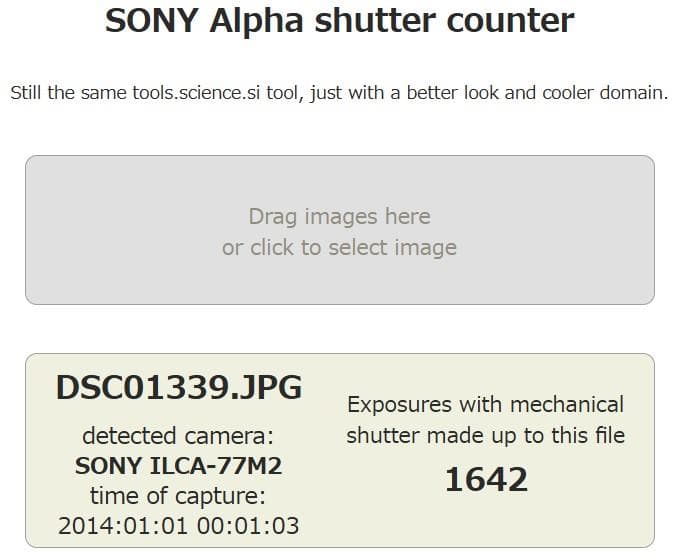Click the "time of capture:" label

click(178, 495)
